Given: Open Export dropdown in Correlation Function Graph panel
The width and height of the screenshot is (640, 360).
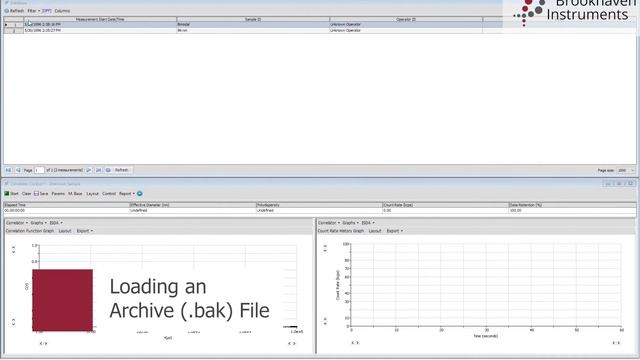Looking at the screenshot, I should 84,231.
